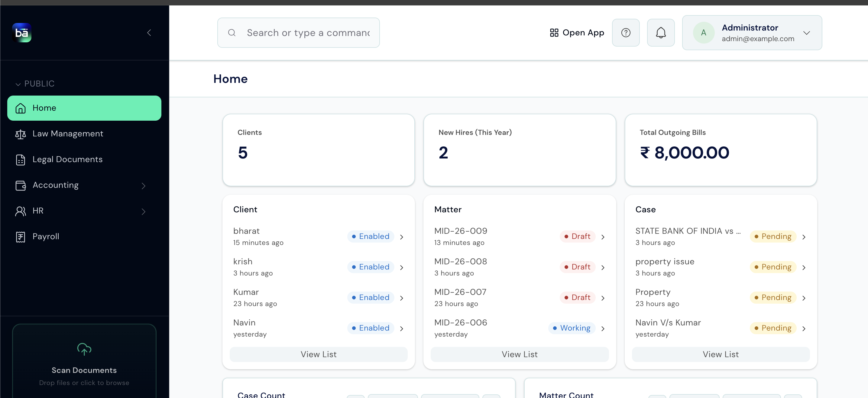Open STATE BANK OF INDIA case arrow

[804, 237]
